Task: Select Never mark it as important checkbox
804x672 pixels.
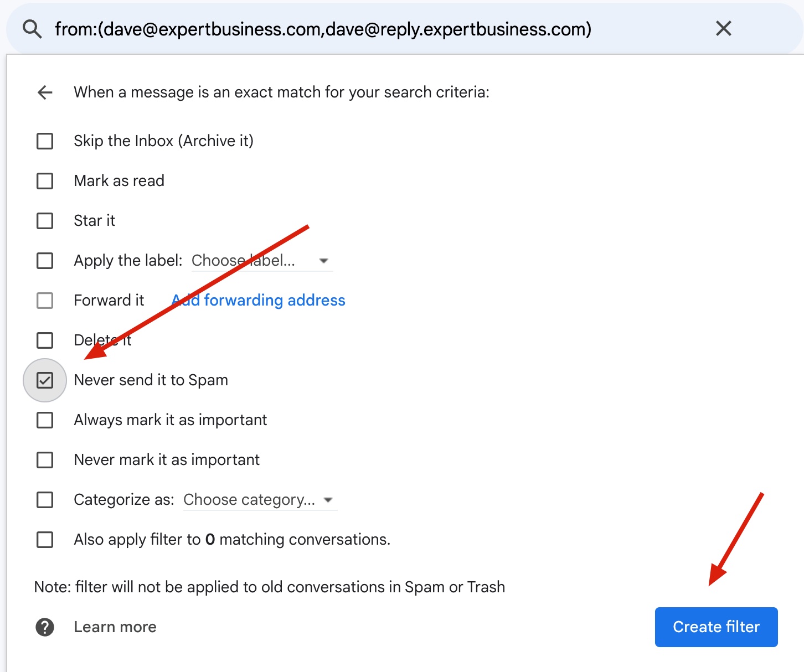Action: tap(45, 460)
